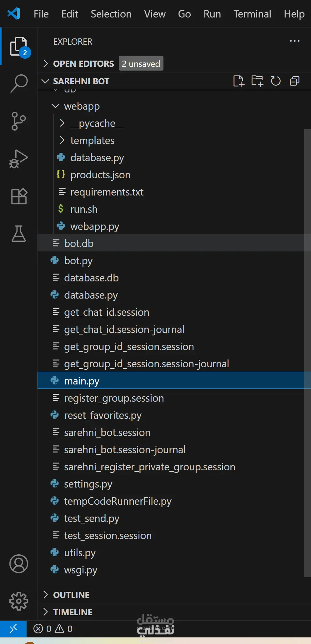Open bot.py in the file tree
Viewport: 311px width, 644px height.
coord(78,261)
